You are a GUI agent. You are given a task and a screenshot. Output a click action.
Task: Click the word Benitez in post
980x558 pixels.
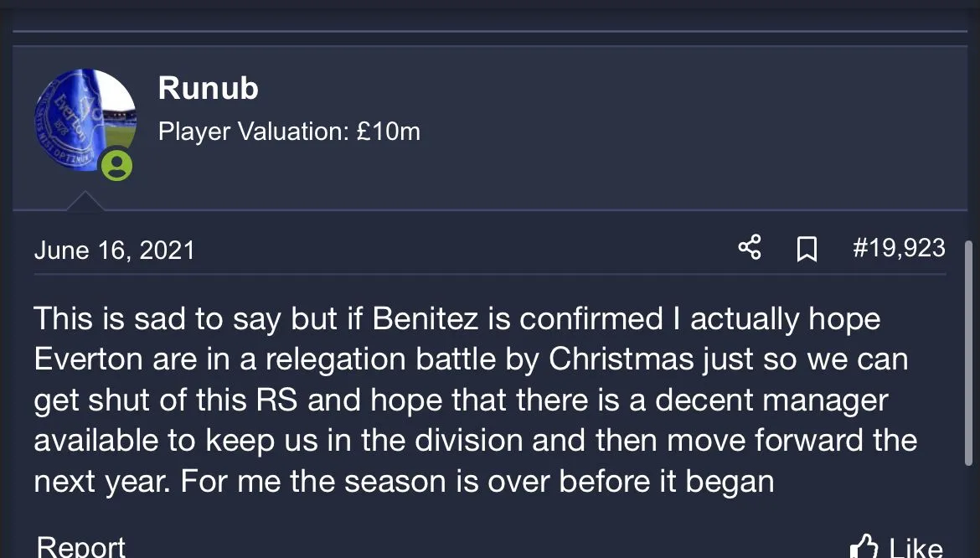click(x=427, y=319)
